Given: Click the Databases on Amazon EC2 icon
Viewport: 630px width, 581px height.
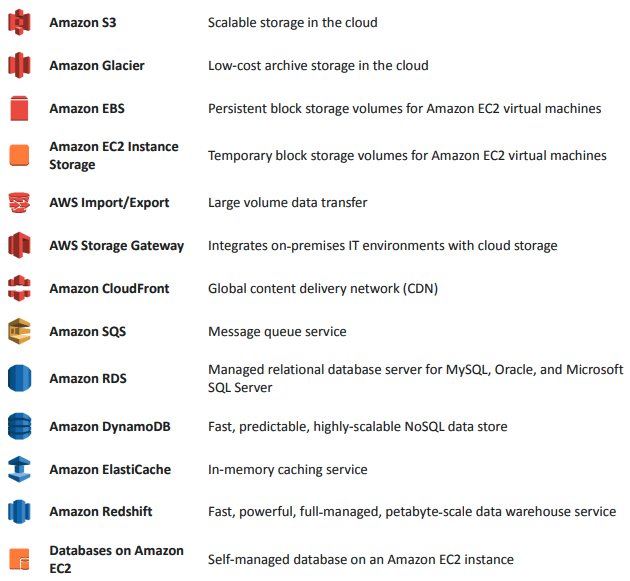Looking at the screenshot, I should pos(20,558).
